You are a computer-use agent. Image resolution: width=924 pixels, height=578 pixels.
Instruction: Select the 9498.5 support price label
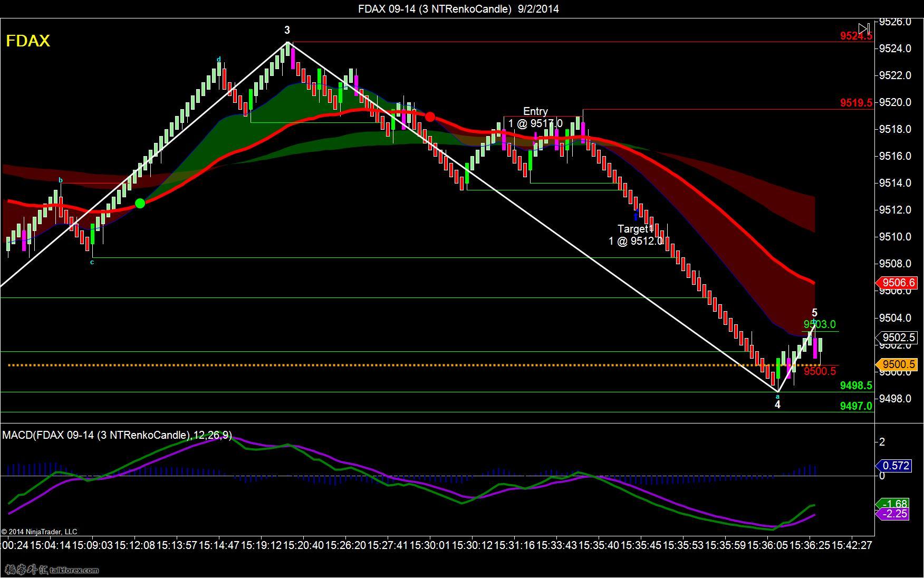pyautogui.click(x=856, y=386)
